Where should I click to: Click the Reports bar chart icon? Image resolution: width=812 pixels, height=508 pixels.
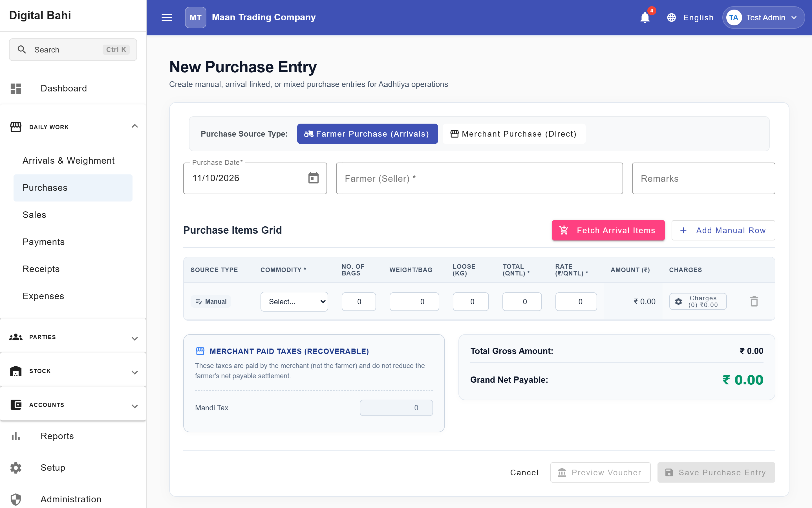click(16, 436)
